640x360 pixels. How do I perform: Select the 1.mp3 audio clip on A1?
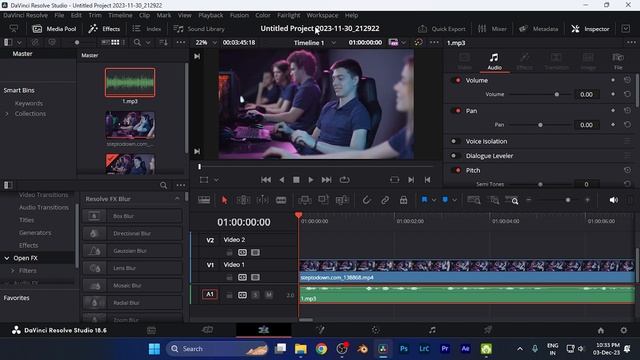point(467,294)
